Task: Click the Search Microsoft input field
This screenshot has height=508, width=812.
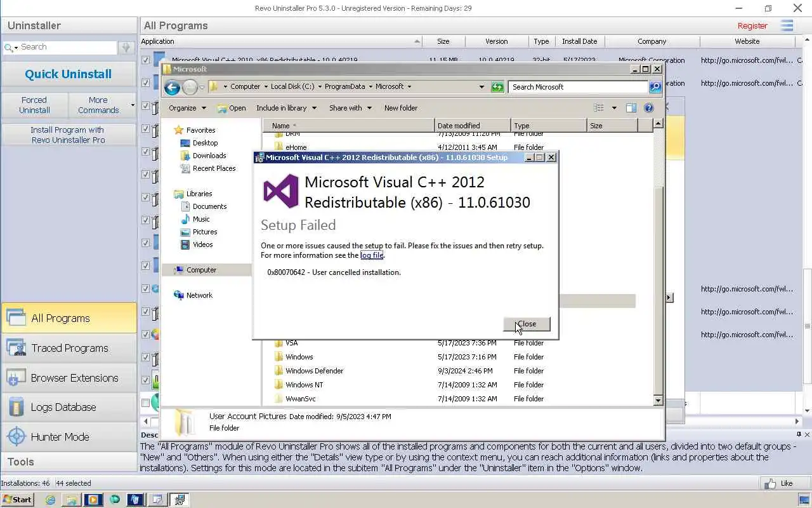Action: pos(578,87)
